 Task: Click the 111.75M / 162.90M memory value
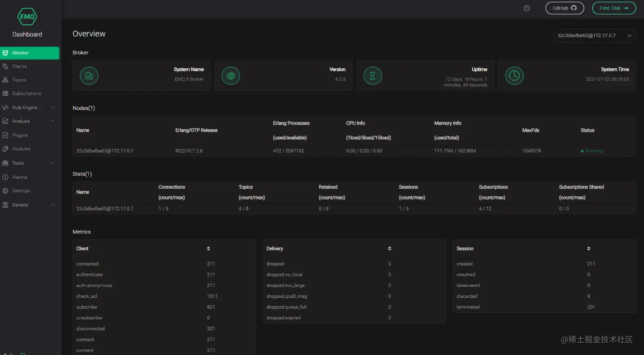click(x=455, y=151)
